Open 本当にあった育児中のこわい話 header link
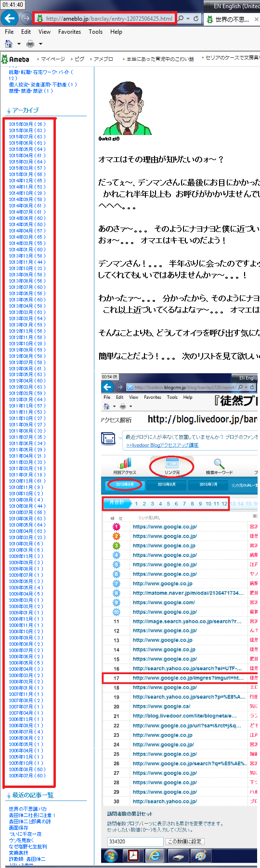The image size is (260, 868). click(x=160, y=59)
